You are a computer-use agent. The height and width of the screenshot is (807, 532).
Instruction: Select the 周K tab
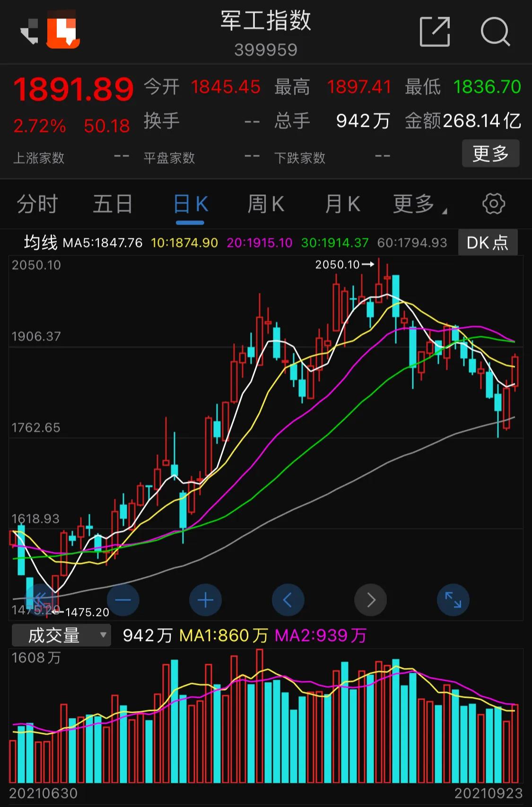266,204
